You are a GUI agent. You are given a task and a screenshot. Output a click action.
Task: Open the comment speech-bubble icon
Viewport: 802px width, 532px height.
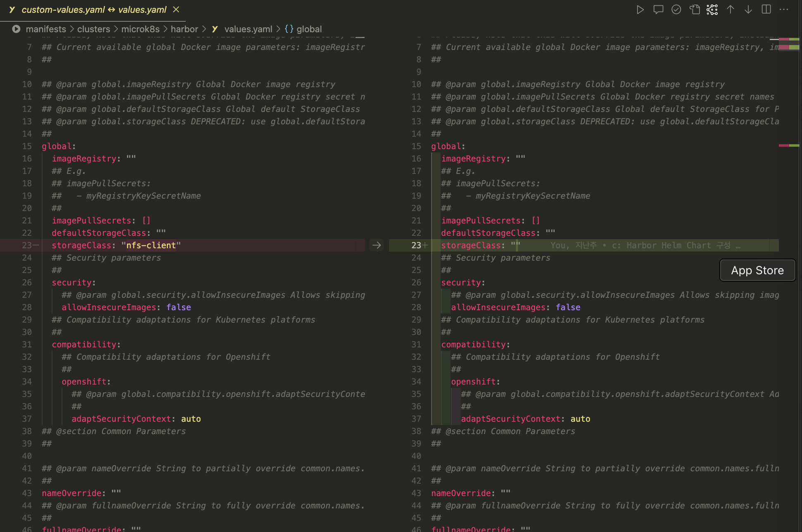658,9
